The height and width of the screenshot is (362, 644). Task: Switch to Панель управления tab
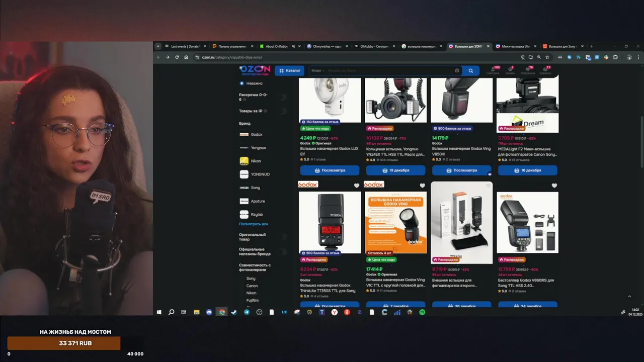tap(232, 46)
